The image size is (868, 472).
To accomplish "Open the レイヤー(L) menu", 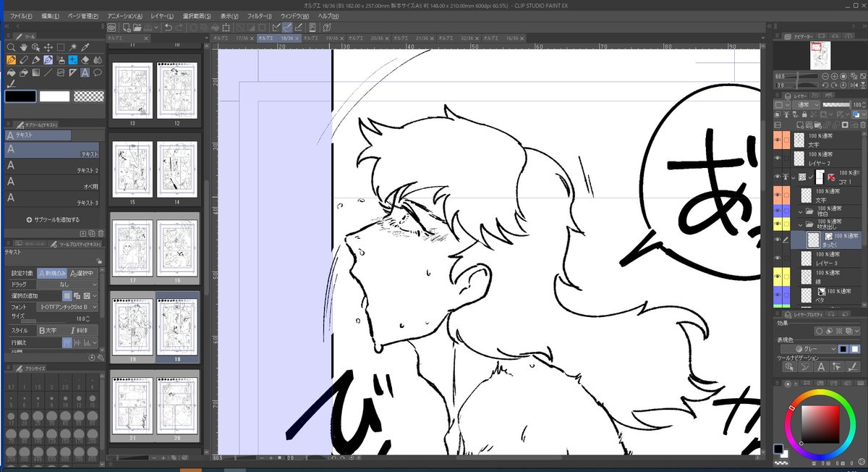I will (x=161, y=15).
